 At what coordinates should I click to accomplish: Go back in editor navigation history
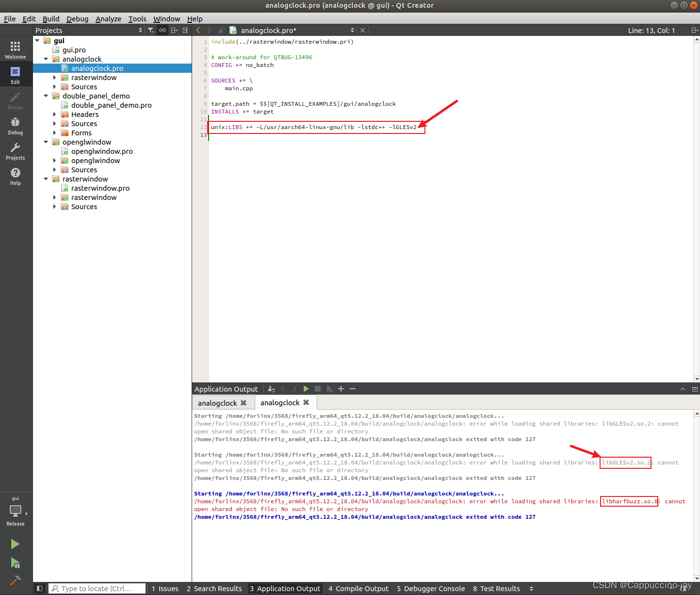[x=198, y=30]
